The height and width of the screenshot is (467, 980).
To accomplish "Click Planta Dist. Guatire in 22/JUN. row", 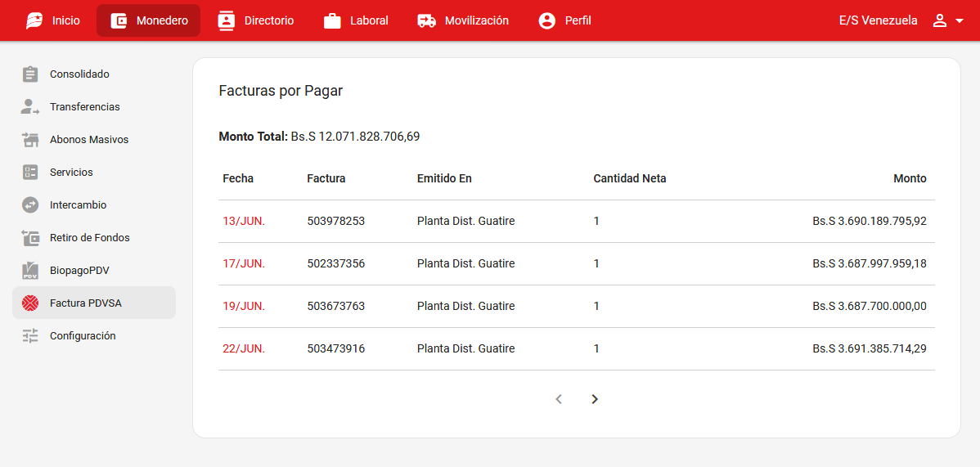I will pos(466,349).
